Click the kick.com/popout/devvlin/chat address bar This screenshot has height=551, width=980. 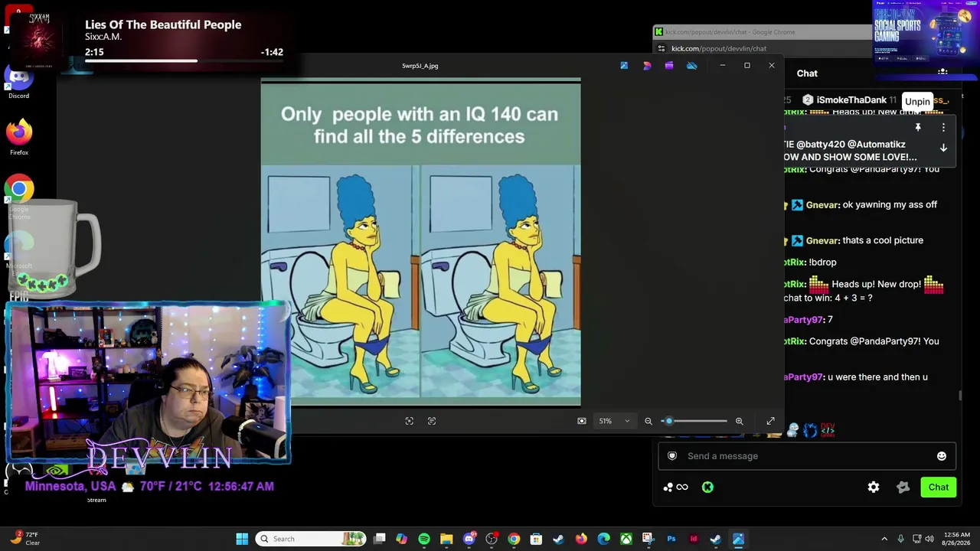[718, 48]
